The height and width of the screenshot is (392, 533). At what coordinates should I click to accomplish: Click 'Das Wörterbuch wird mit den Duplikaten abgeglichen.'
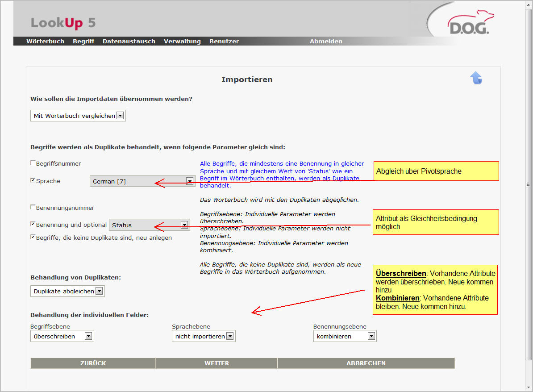click(x=279, y=200)
